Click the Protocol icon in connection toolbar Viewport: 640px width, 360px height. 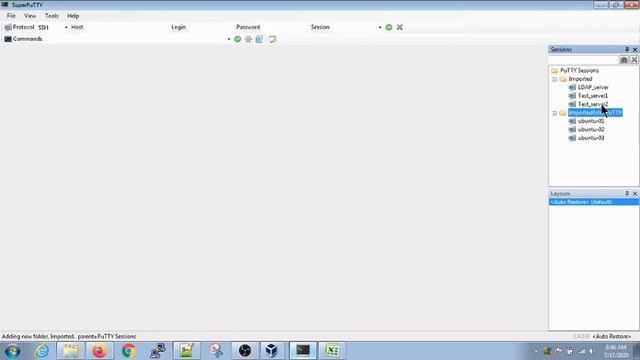[8, 27]
